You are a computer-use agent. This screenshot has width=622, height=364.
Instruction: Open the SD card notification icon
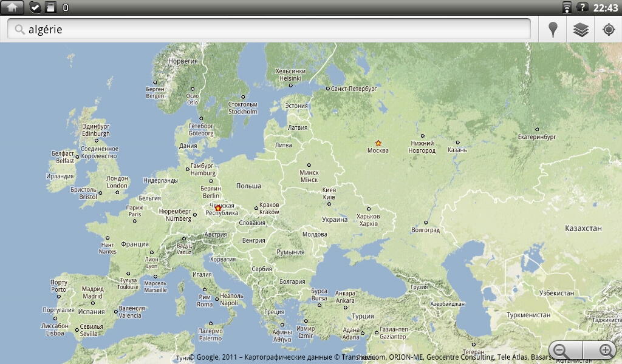pos(50,7)
